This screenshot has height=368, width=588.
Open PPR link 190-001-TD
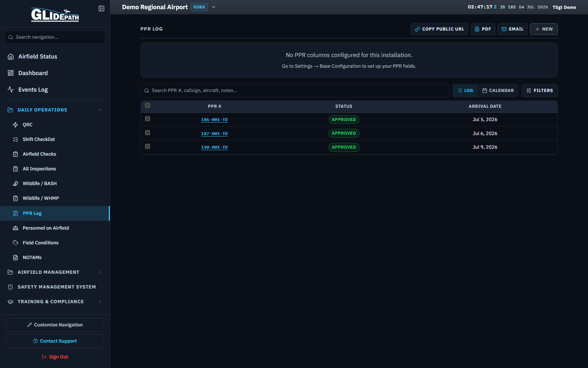(214, 147)
